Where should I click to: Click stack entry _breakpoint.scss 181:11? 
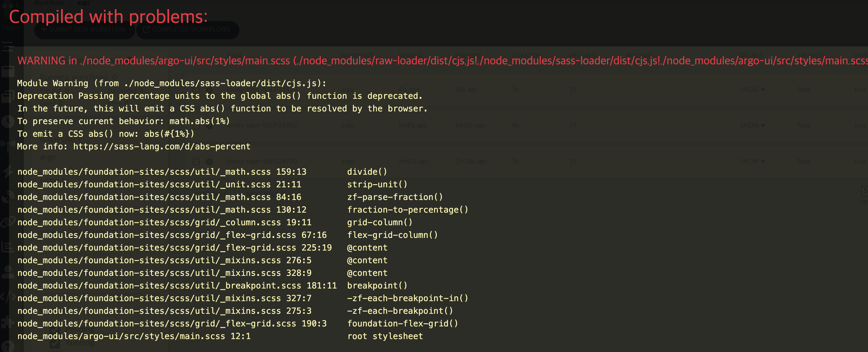pyautogui.click(x=177, y=286)
